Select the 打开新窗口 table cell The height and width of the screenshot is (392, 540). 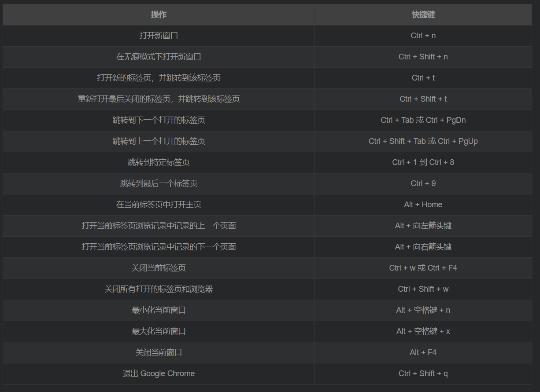159,36
